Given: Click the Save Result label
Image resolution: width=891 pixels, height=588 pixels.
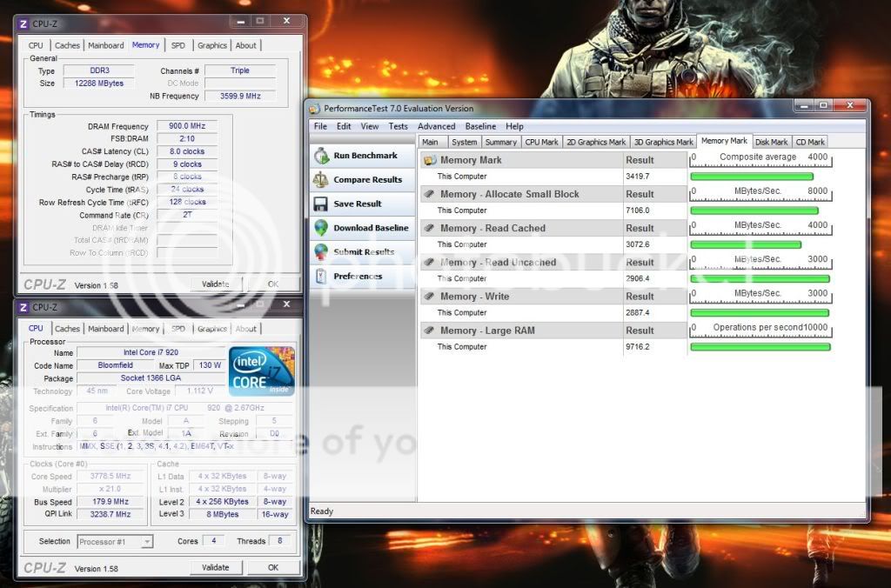Looking at the screenshot, I should pos(358,204).
